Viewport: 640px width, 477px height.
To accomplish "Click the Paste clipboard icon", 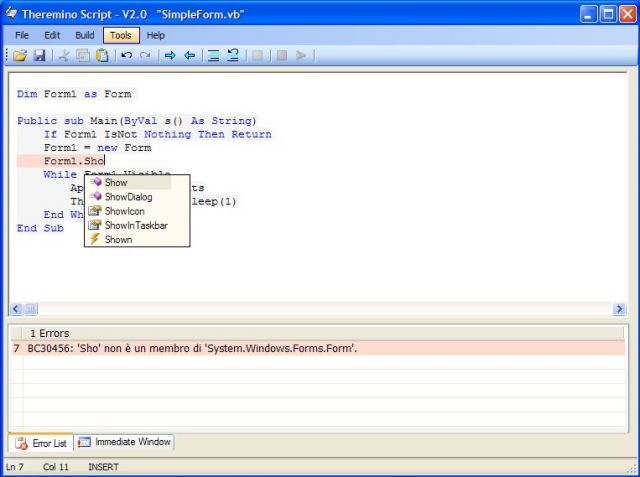I will click(102, 56).
